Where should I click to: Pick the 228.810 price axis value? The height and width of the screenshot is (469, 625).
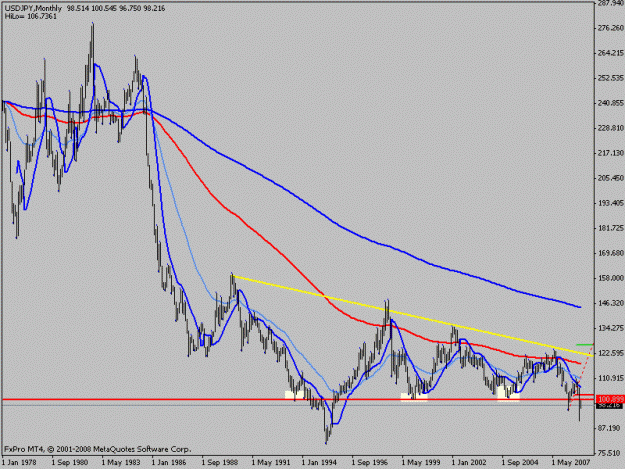click(611, 128)
